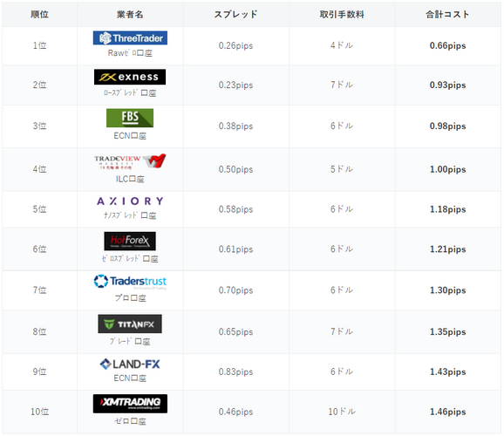This screenshot has height=436, width=504.
Task: Click the 1.18pips total cost
Action: click(447, 209)
